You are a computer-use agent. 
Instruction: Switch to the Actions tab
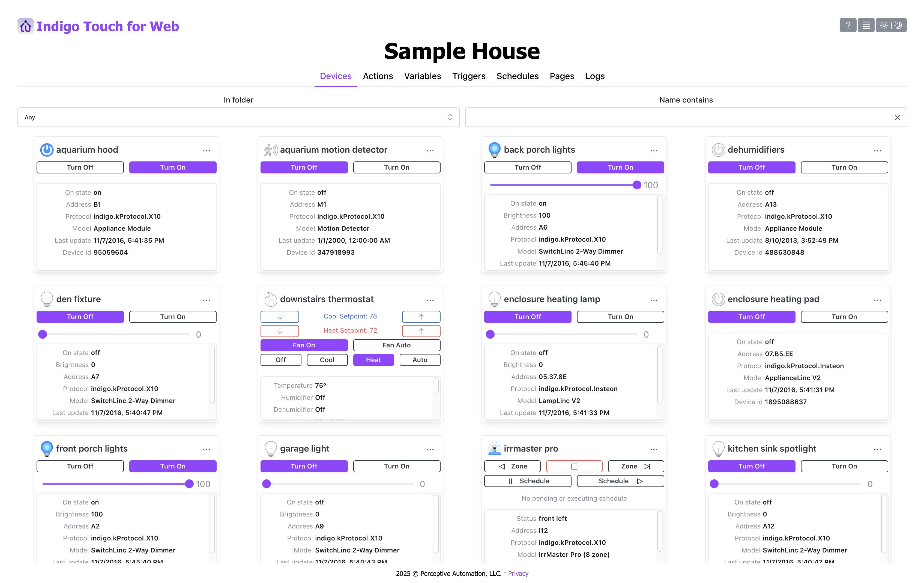click(378, 76)
